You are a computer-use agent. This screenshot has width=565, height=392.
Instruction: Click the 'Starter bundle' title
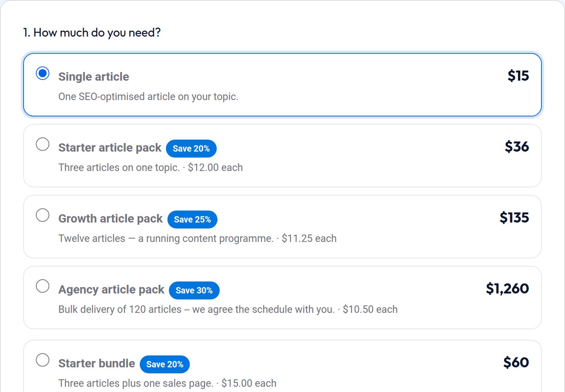[97, 363]
